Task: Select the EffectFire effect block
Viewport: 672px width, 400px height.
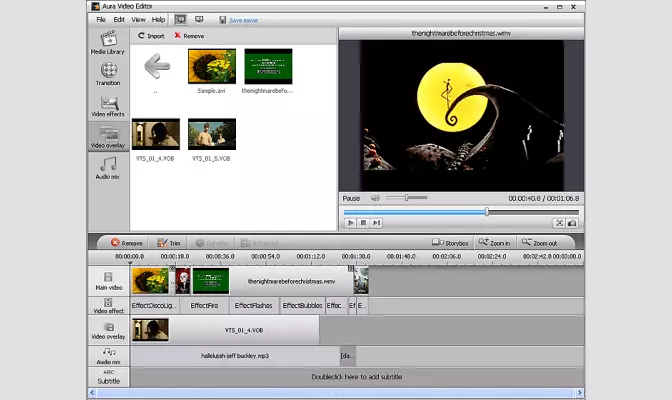Action: [204, 306]
